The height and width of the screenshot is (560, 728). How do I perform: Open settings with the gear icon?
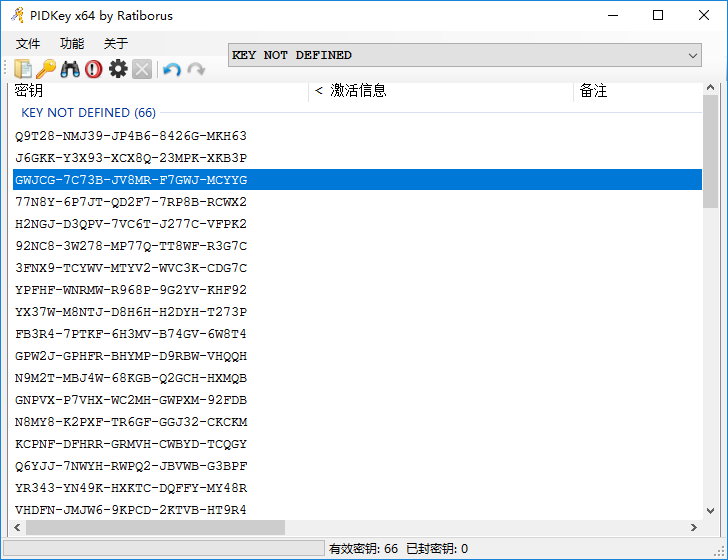pyautogui.click(x=118, y=69)
